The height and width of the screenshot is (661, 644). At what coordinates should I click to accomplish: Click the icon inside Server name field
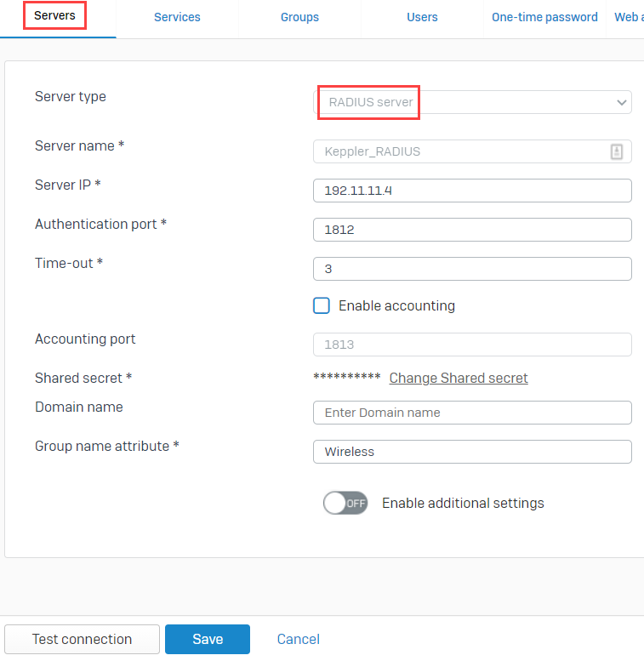coord(616,151)
